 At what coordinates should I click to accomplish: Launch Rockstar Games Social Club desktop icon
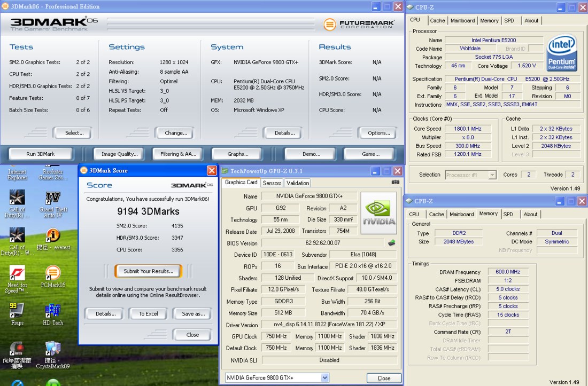(x=53, y=172)
